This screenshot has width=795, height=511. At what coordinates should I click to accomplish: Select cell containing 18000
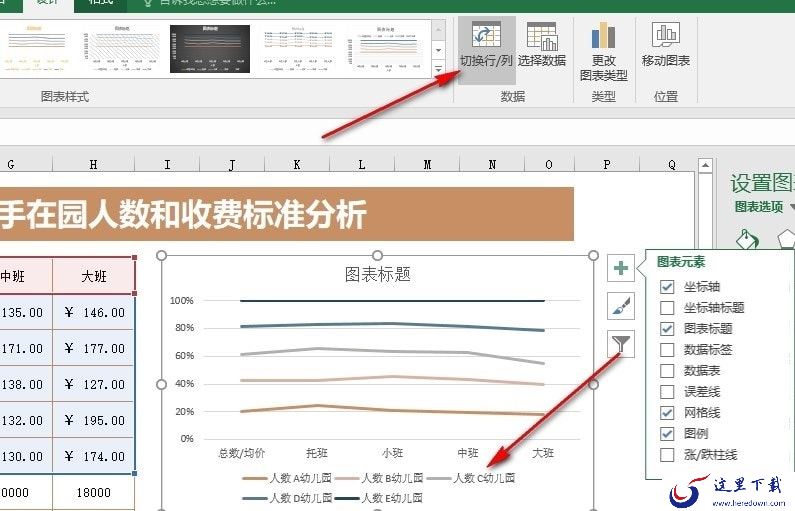point(94,492)
